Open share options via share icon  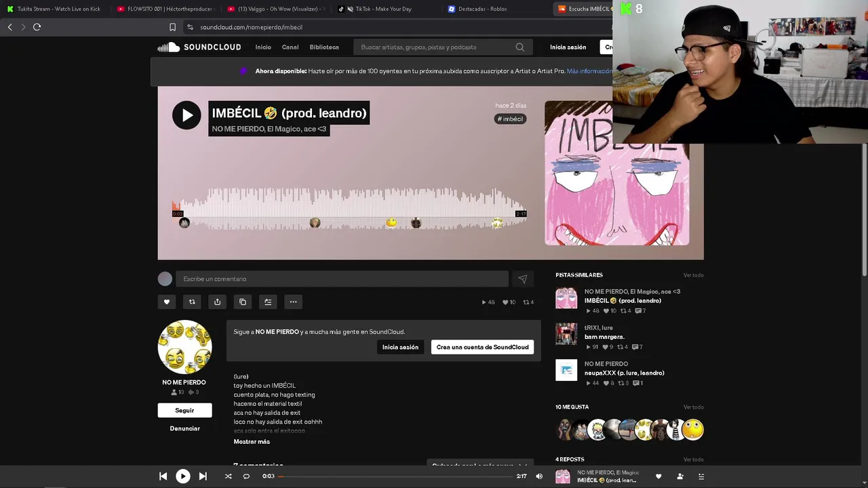tap(217, 302)
